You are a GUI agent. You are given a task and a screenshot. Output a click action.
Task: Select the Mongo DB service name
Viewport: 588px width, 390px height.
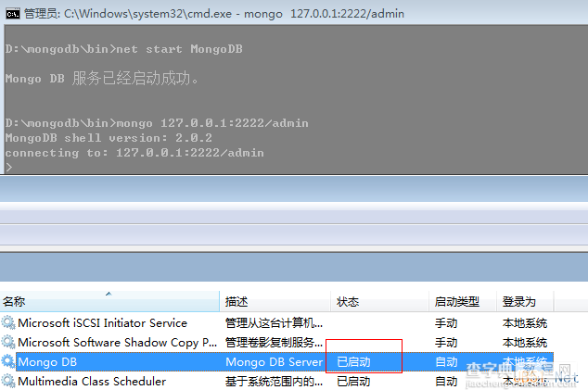pos(47,362)
